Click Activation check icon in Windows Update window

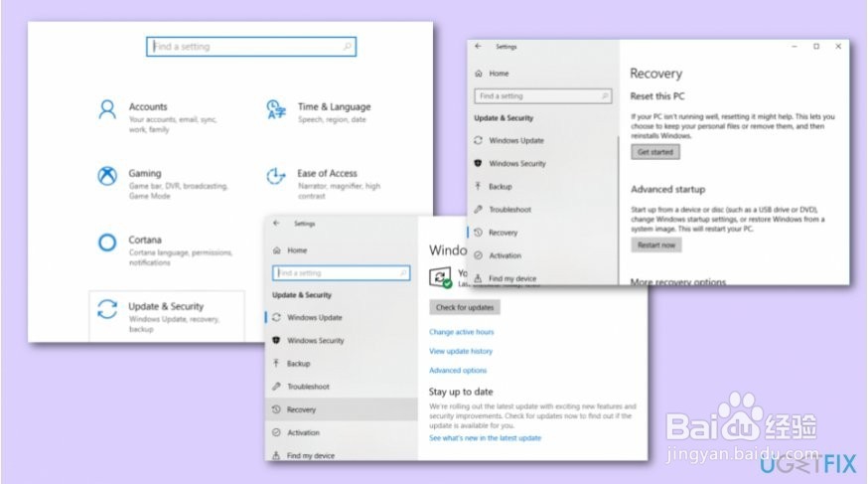click(x=276, y=432)
